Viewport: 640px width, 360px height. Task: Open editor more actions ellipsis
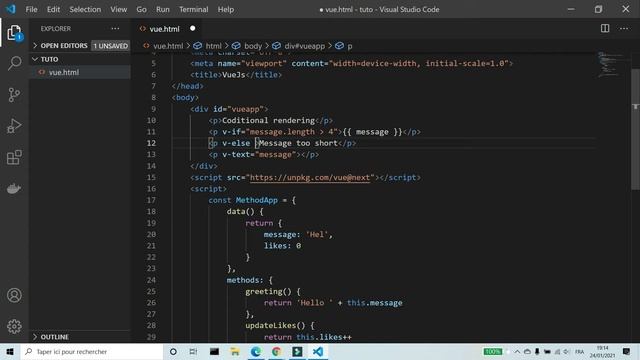coord(624,28)
